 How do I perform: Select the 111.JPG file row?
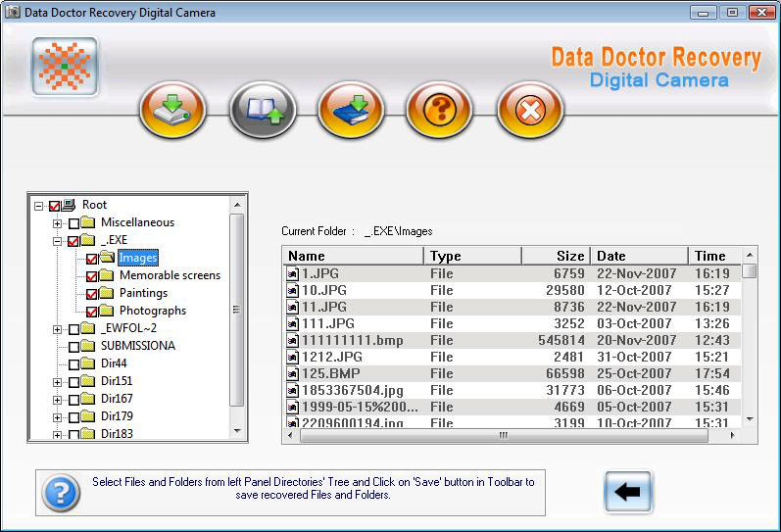513,323
